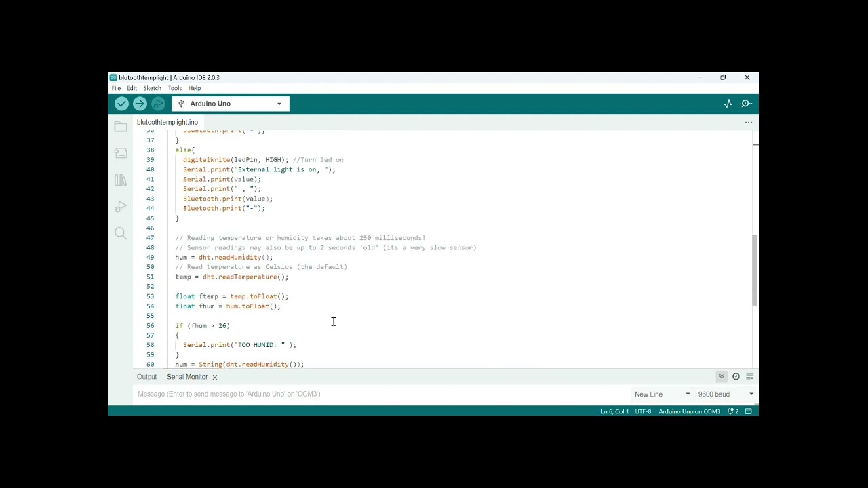The height and width of the screenshot is (488, 868).
Task: Open the New Line line-ending dropdown
Action: click(662, 394)
